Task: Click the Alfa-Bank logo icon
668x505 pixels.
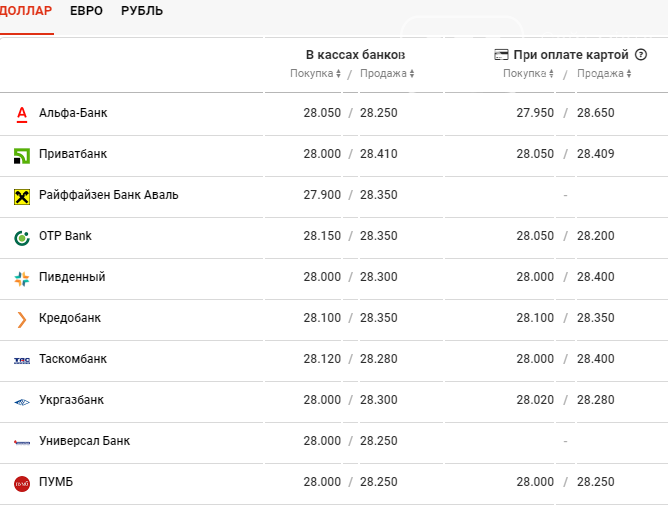Action: [22, 114]
